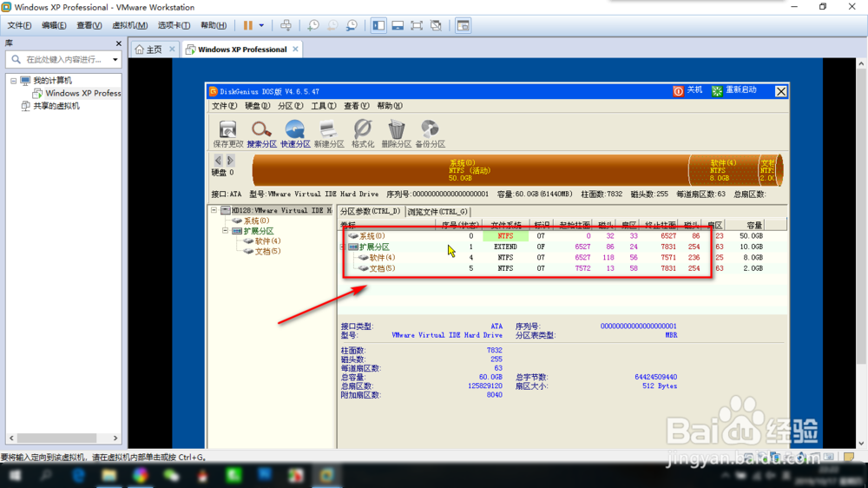
Task: Close the 库 library panel
Action: click(x=118, y=43)
